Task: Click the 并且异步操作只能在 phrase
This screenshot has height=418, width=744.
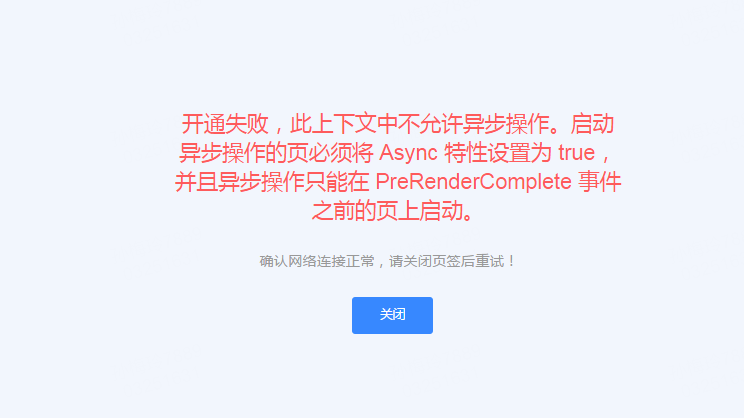Action: [272, 182]
